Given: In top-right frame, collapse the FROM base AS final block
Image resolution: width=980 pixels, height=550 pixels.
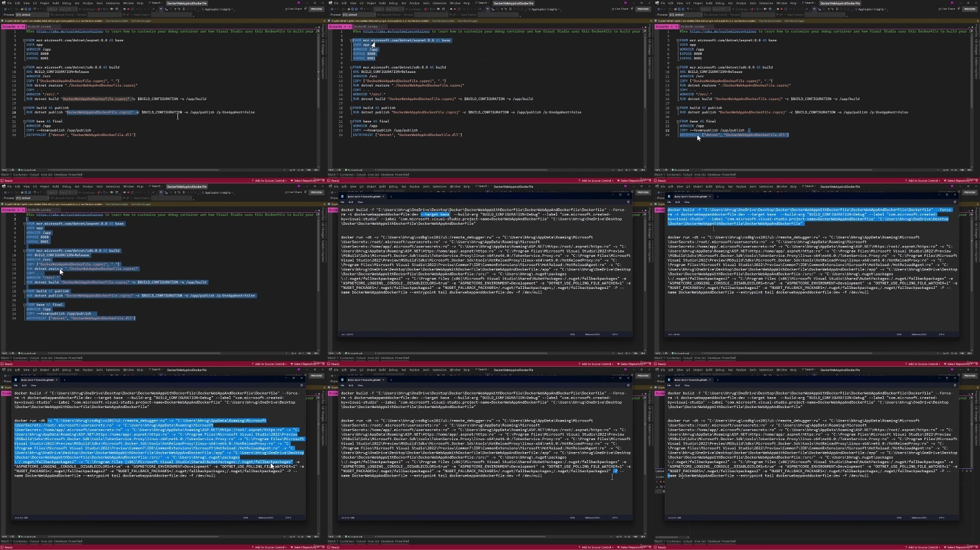Looking at the screenshot, I should (x=678, y=121).
